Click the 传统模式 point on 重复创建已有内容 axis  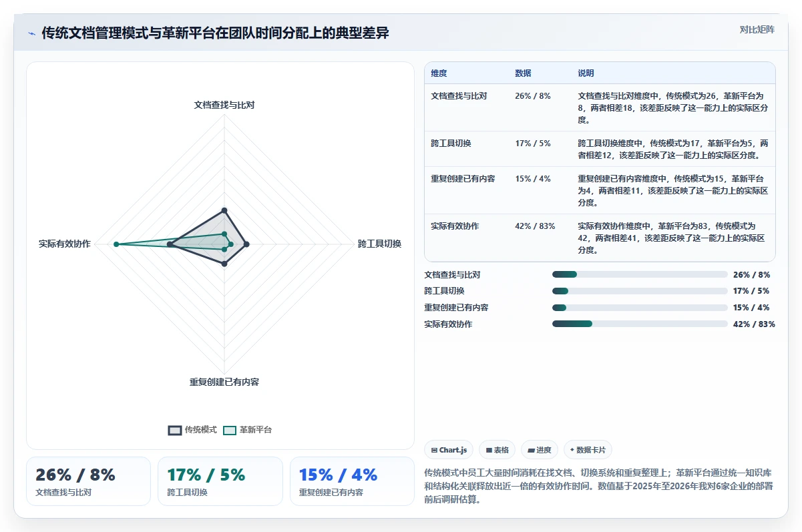click(224, 264)
